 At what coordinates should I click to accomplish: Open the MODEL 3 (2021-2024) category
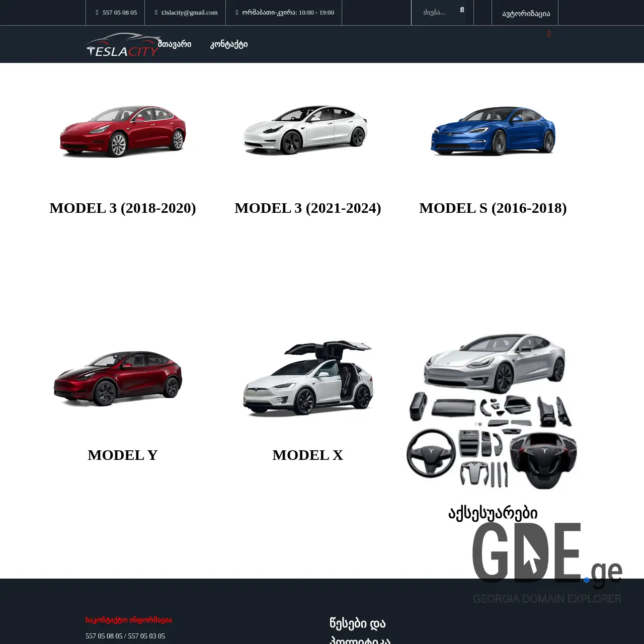click(x=308, y=208)
